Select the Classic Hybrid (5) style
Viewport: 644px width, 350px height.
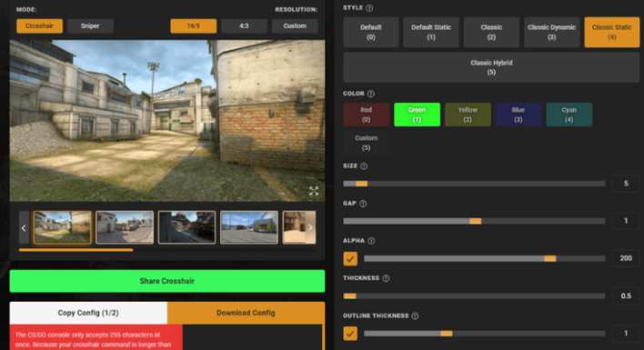point(491,67)
